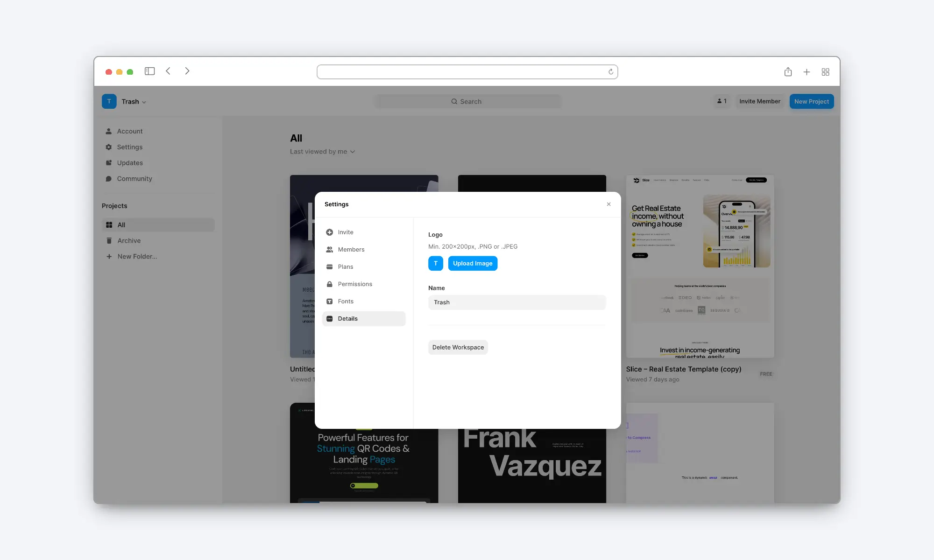Click the Invite icon in Settings

[330, 232]
